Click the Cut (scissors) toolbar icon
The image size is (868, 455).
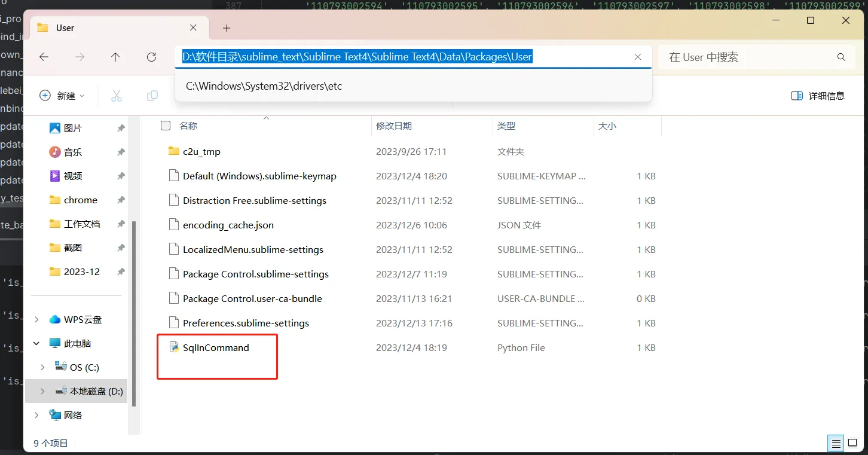pyautogui.click(x=117, y=96)
